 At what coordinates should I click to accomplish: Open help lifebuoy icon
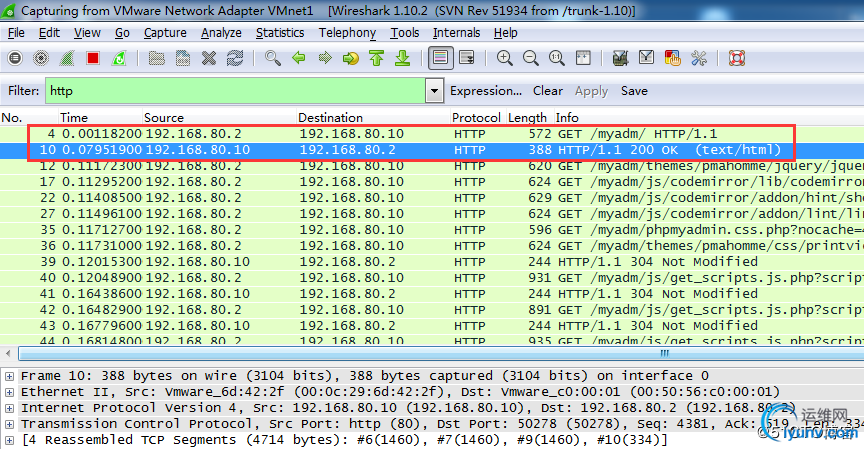pos(737,58)
